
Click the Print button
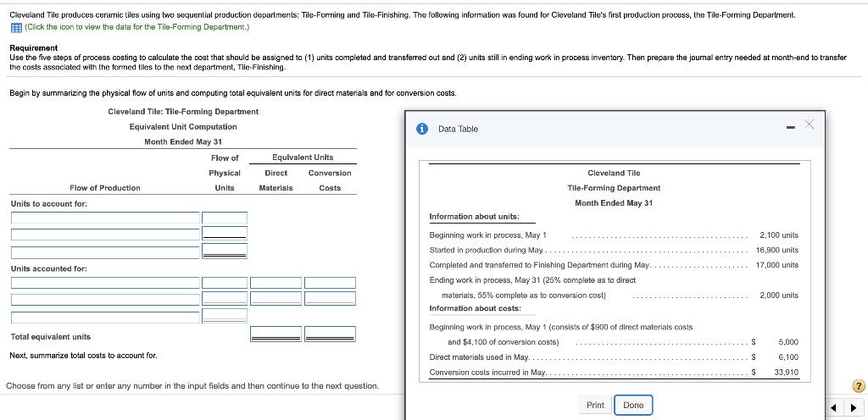pos(595,405)
